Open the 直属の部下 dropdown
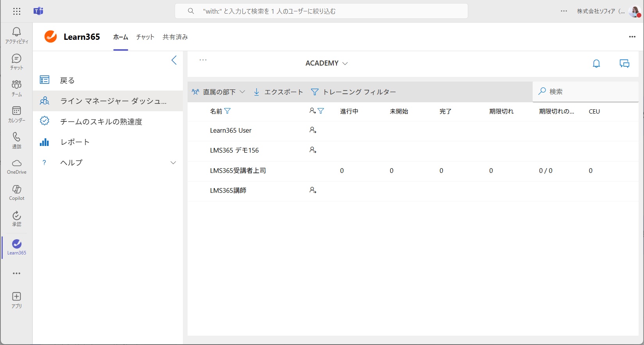 click(218, 92)
